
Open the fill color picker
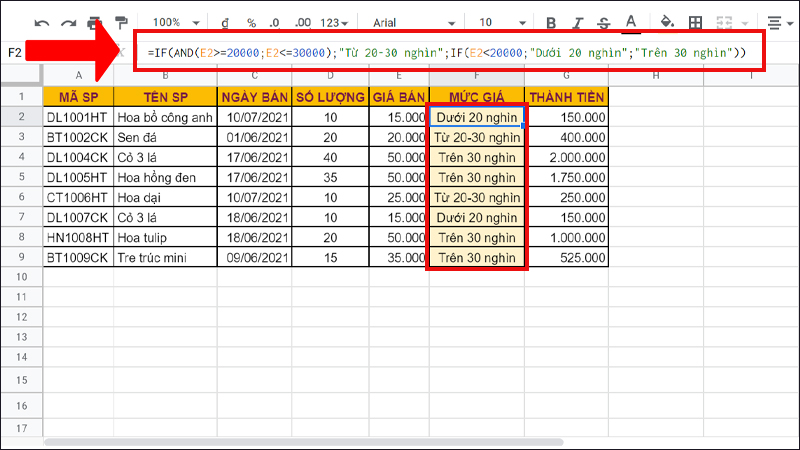click(x=668, y=22)
